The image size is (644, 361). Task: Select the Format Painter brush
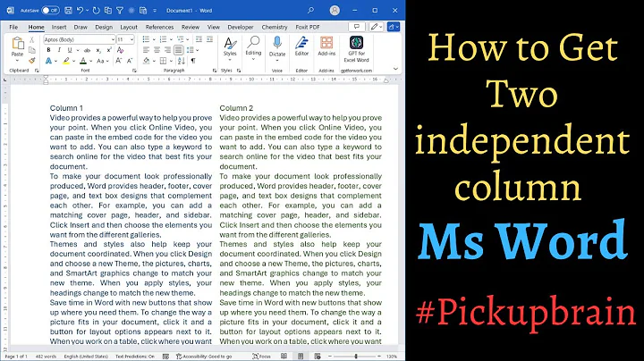pyautogui.click(x=31, y=60)
